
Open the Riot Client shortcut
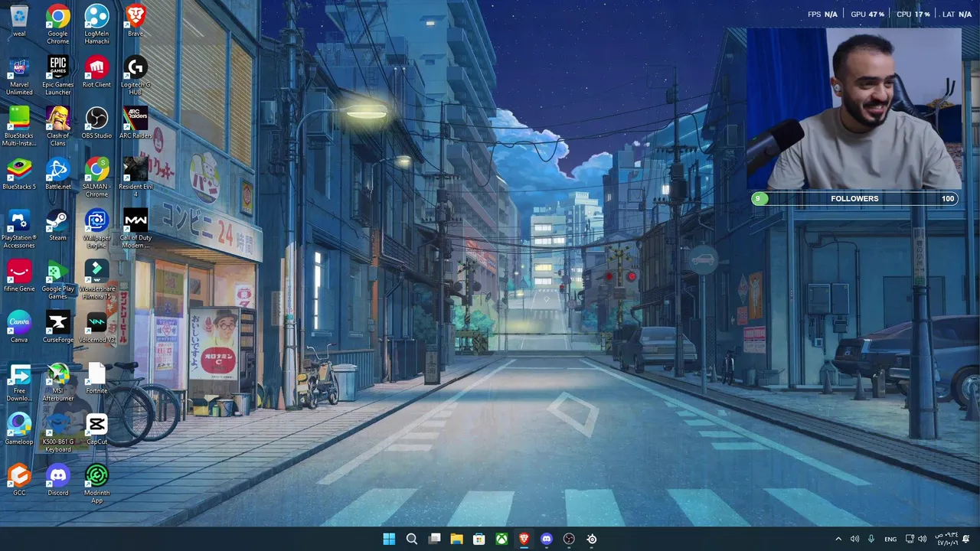point(96,72)
